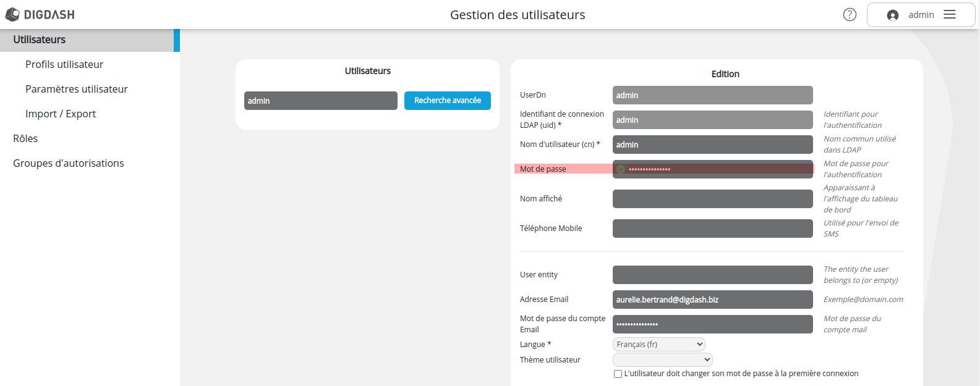Click the Adresse Email input field
Viewport: 980px width, 386px height.
[712, 300]
